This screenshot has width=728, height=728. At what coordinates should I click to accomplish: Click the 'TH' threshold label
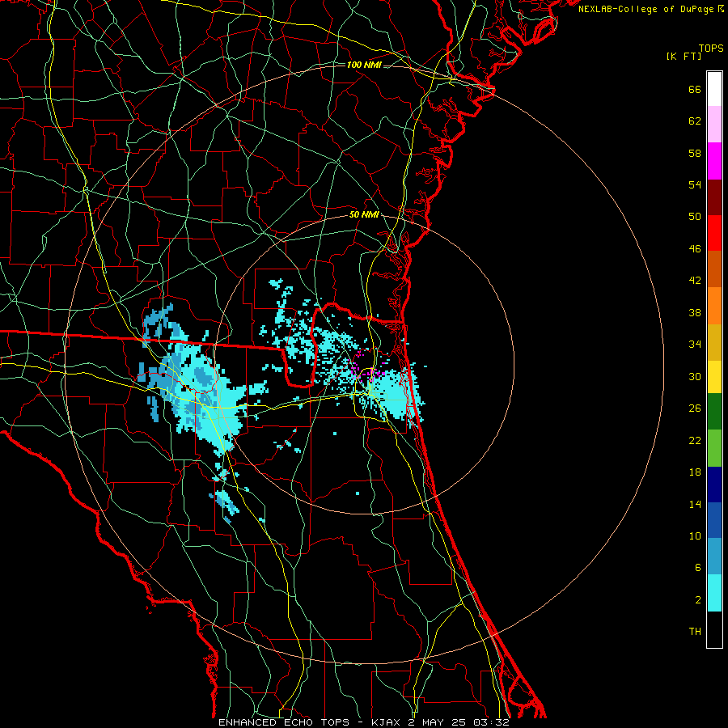click(x=695, y=632)
